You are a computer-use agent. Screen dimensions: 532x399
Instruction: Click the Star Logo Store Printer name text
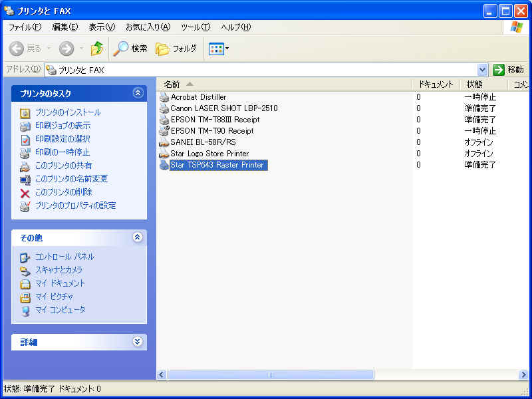[209, 154]
